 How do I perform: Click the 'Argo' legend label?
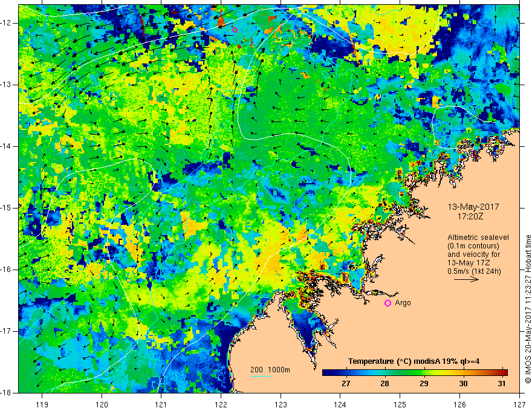(403, 303)
